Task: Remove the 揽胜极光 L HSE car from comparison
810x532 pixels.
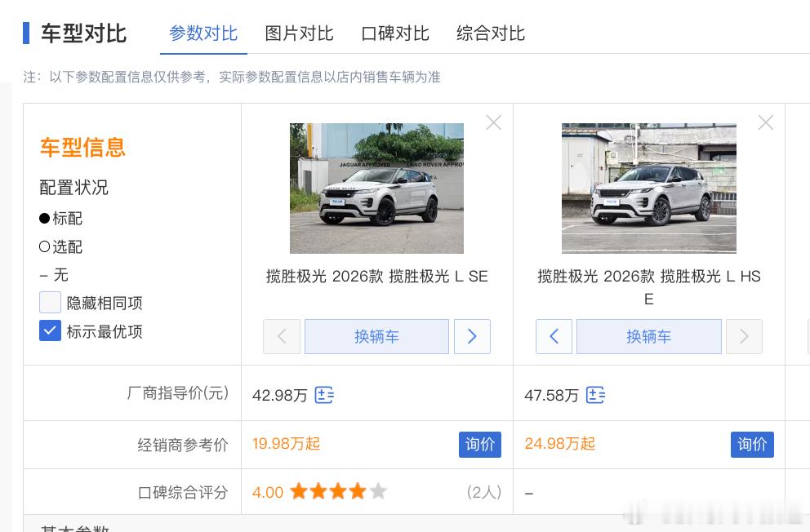Action: point(766,122)
